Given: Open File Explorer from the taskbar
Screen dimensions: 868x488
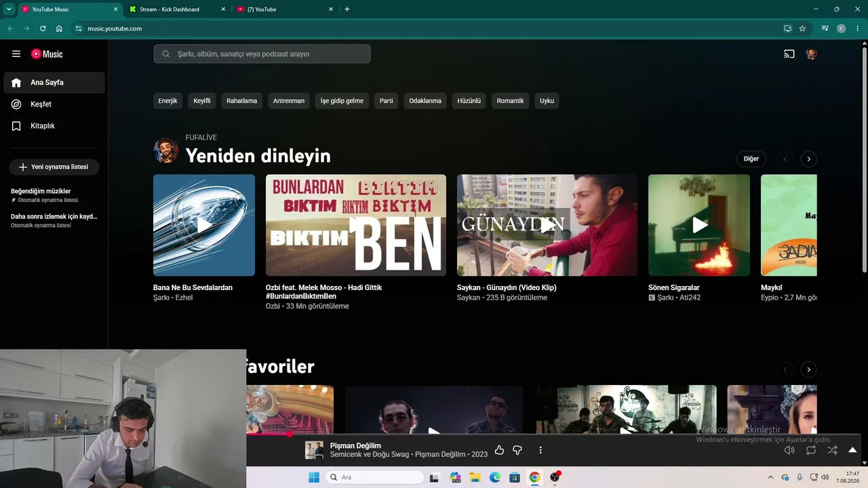Looking at the screenshot, I should [475, 477].
